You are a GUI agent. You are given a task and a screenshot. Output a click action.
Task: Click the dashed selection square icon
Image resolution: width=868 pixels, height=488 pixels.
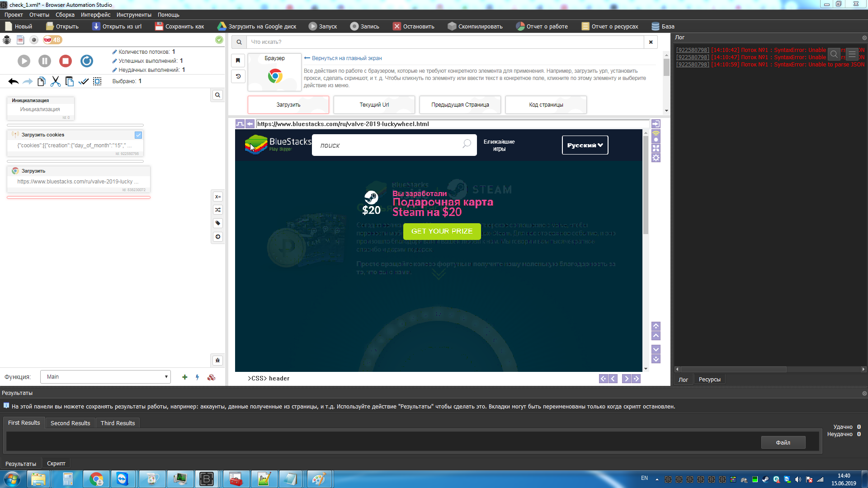point(97,81)
